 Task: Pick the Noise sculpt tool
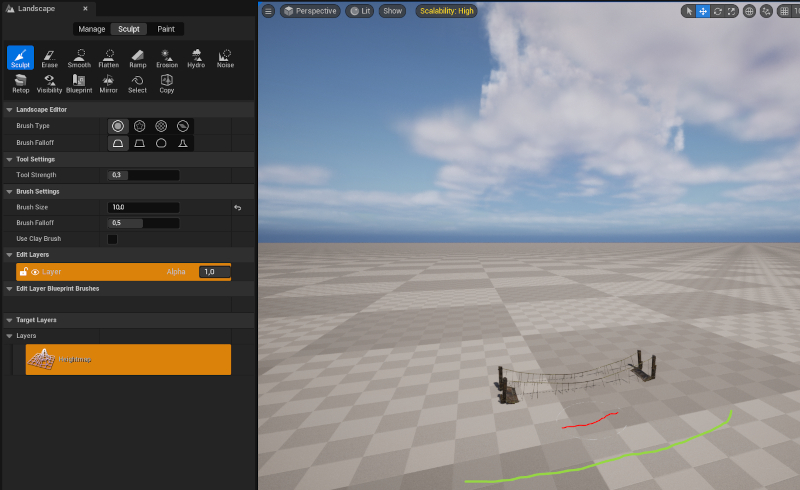point(225,57)
